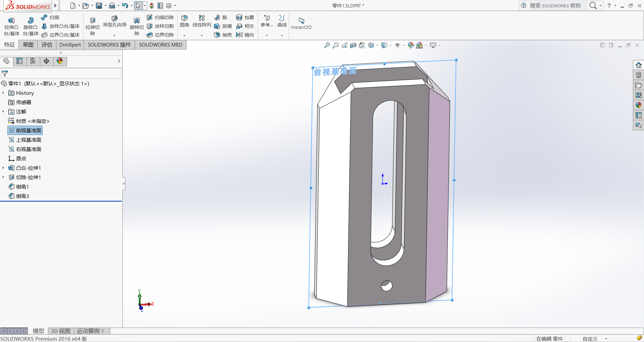Select 上视基准面 in the feature tree
This screenshot has height=342, width=644.
(x=29, y=140)
